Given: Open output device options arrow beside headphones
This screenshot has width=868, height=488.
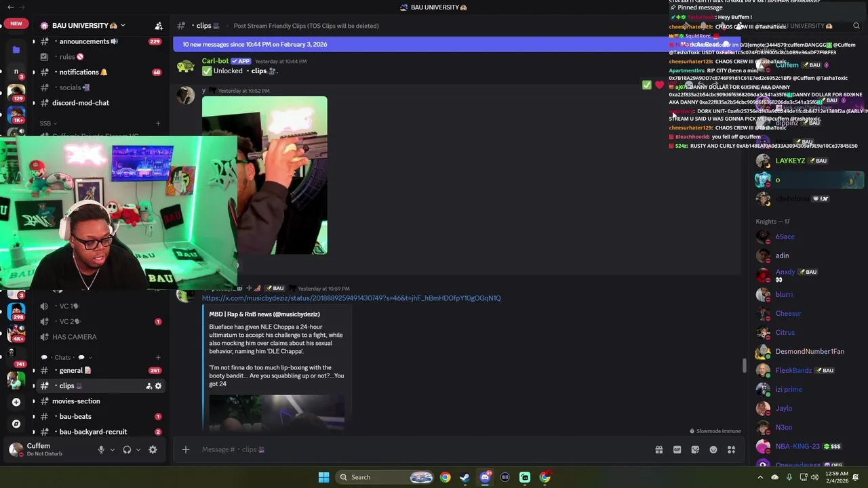Looking at the screenshot, I should [x=138, y=449].
